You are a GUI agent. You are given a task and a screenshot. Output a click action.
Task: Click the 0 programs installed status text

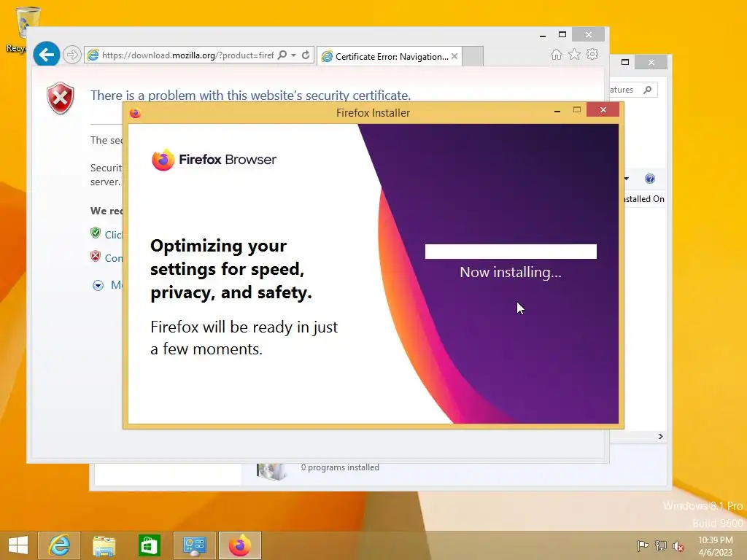click(340, 467)
